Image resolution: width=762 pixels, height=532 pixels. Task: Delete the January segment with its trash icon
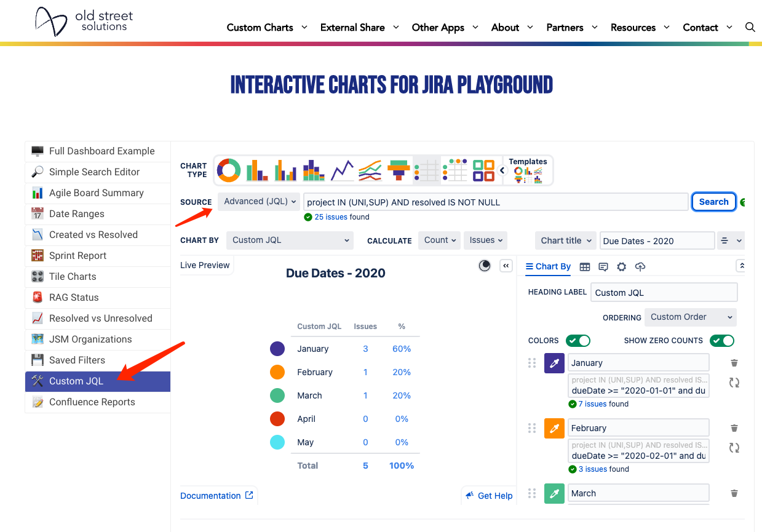click(734, 363)
